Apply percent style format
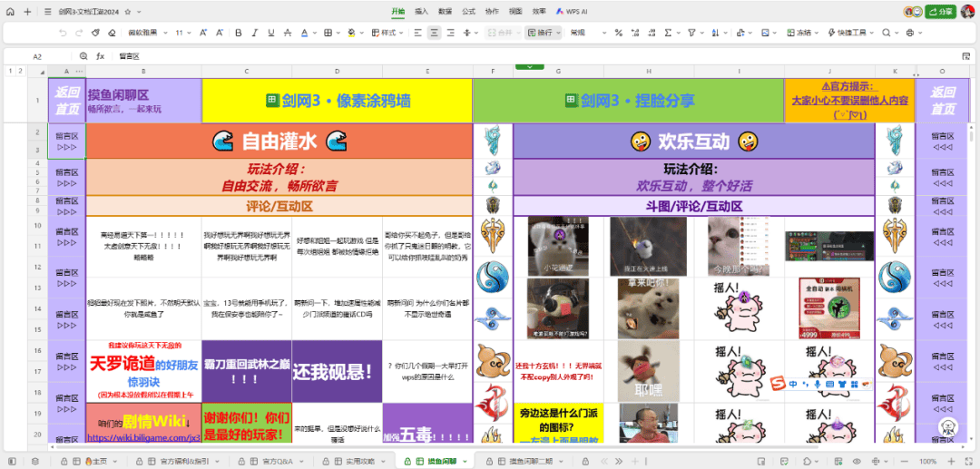980x469 pixels. click(619, 33)
